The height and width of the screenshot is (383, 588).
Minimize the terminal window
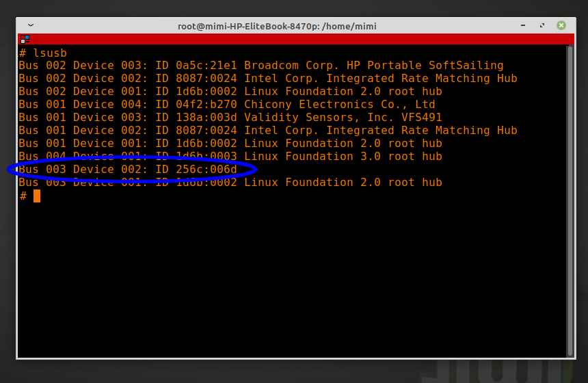(523, 25)
